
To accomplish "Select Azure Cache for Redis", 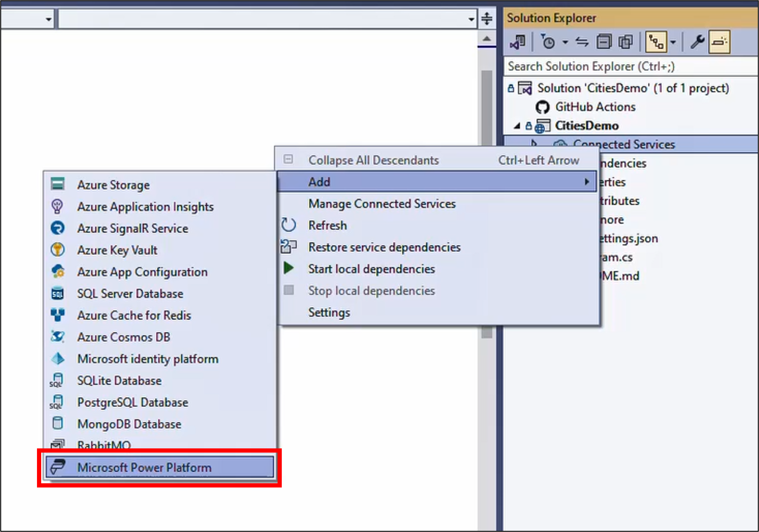I will tap(160, 315).
